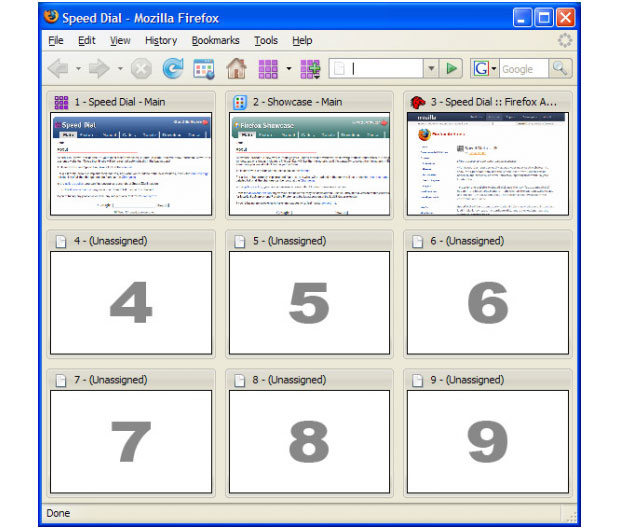
Task: Open the address bar dropdown arrow
Action: pos(431,68)
